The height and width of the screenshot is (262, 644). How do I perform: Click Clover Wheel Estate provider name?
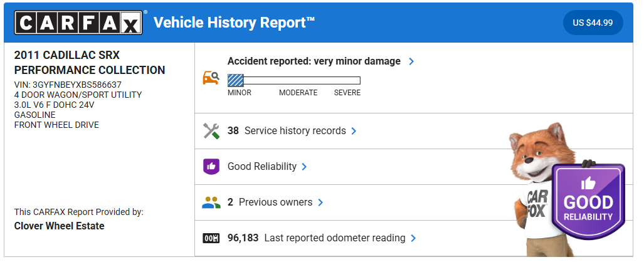59,226
